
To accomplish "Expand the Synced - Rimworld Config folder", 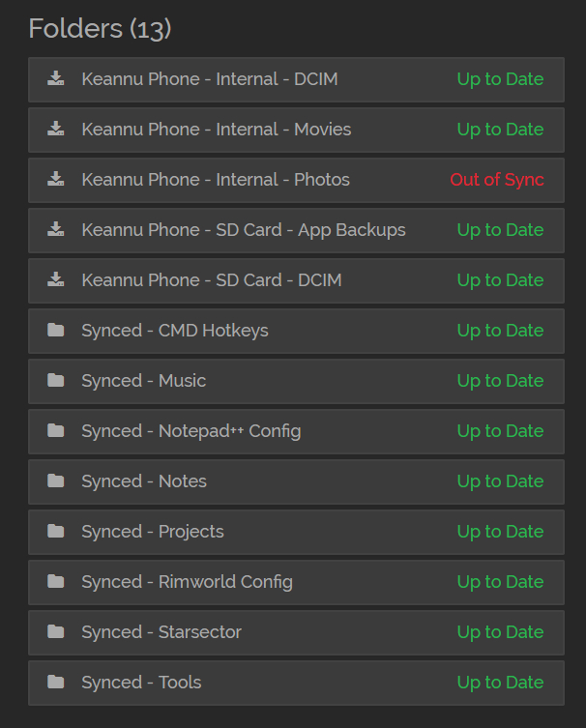I will coord(187,582).
